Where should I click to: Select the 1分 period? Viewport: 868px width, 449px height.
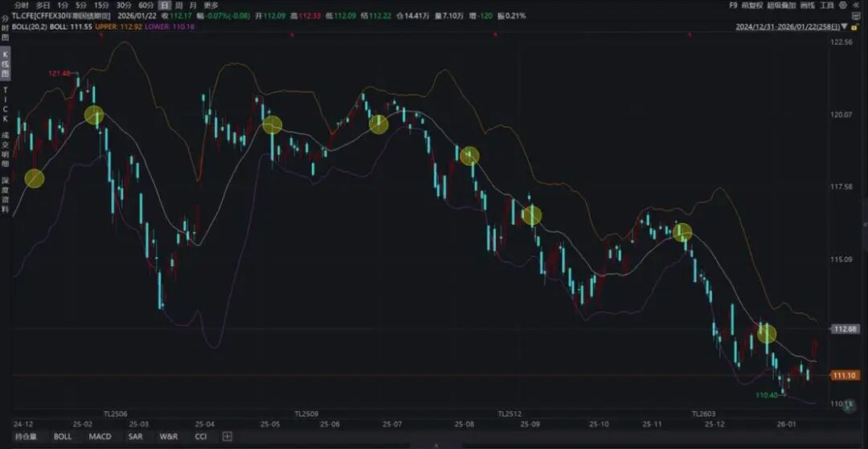pyautogui.click(x=63, y=5)
